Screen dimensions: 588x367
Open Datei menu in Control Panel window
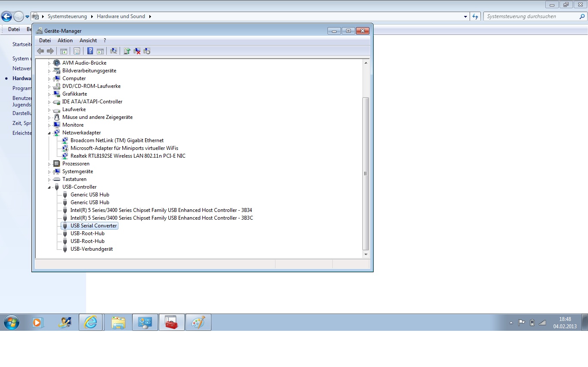tap(14, 29)
